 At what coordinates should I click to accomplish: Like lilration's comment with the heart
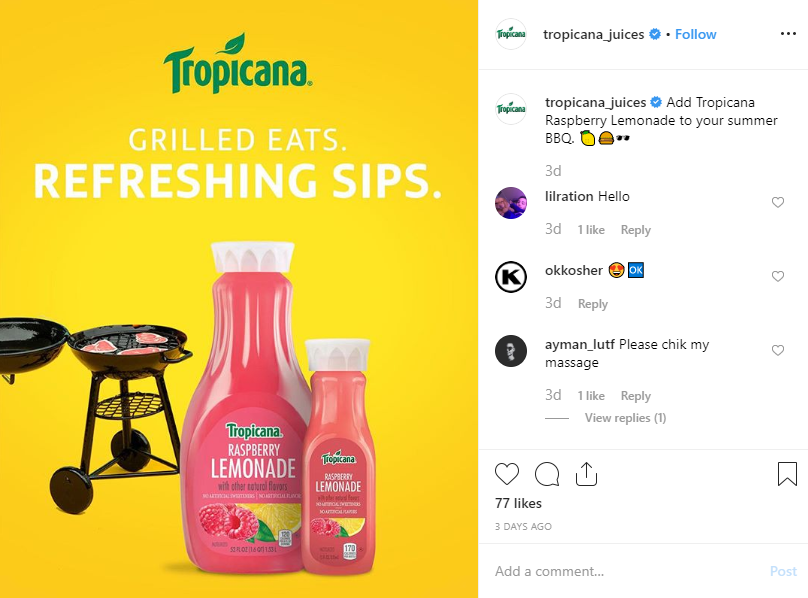(778, 202)
